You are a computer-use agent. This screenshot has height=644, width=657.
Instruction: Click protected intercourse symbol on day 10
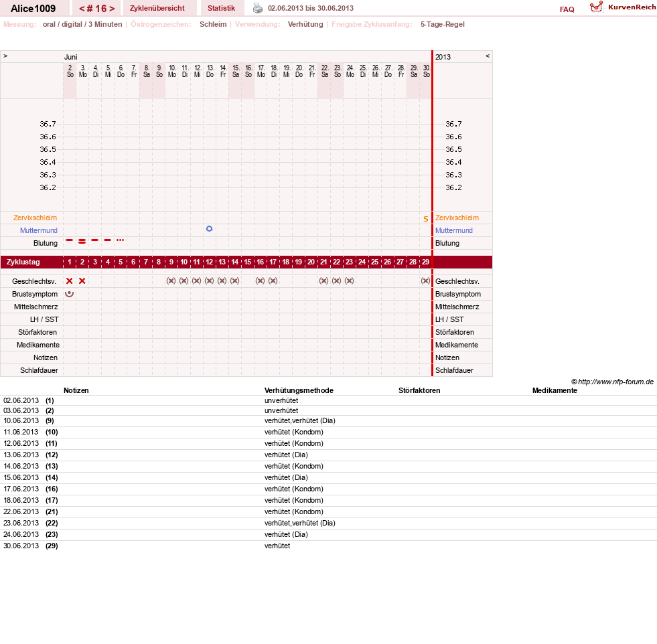184,280
